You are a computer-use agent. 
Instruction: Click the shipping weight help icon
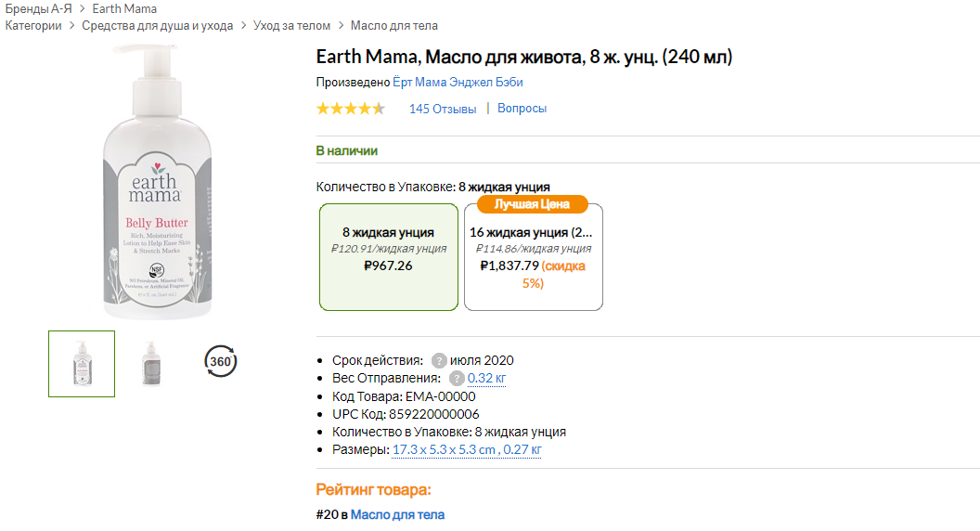tap(456, 378)
